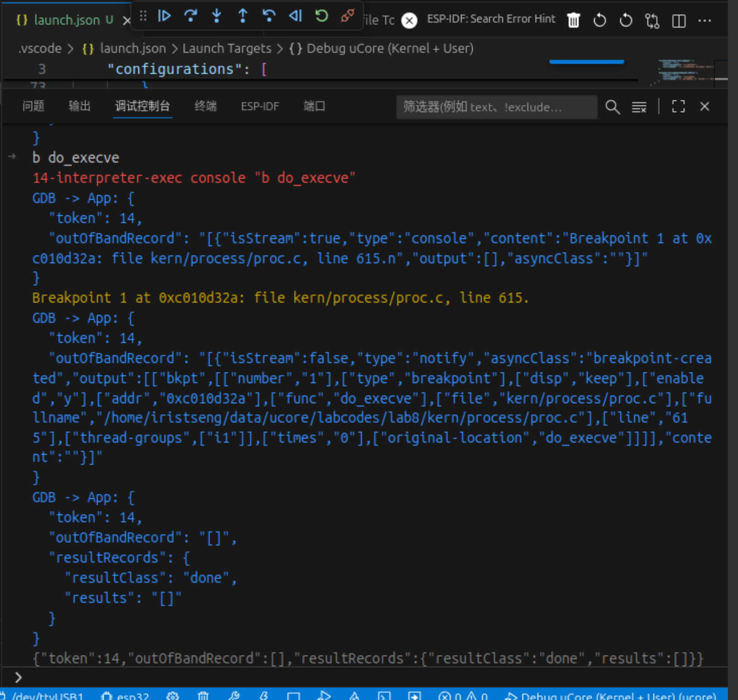Click the /dev/ttyUSB1 port status item

tap(42, 695)
